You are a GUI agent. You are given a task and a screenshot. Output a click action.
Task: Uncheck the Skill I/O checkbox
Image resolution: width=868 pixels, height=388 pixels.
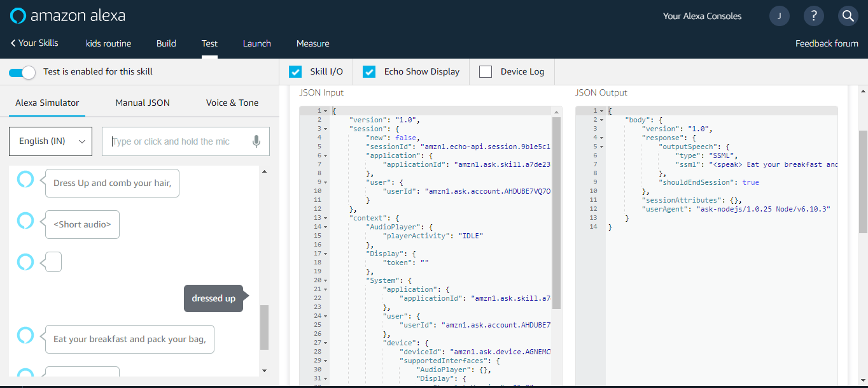tap(295, 71)
